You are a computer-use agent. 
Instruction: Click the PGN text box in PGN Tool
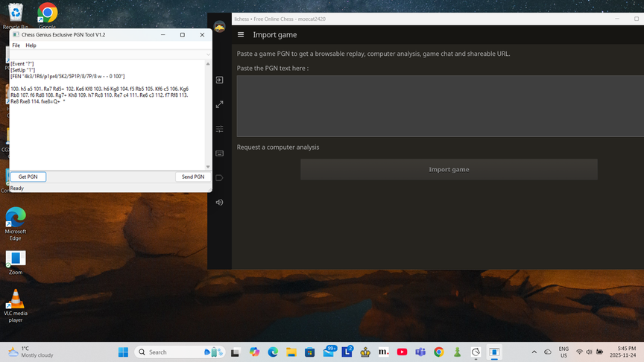pyautogui.click(x=107, y=115)
